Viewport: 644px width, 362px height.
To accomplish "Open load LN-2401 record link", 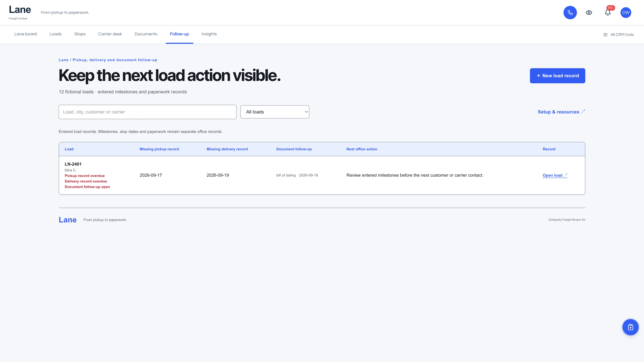I will (555, 175).
